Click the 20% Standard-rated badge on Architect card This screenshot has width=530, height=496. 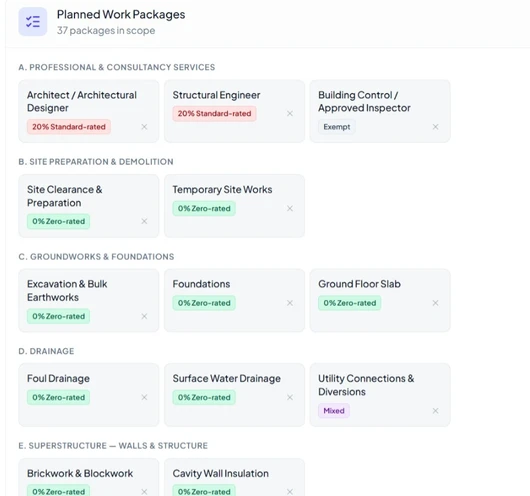pos(69,127)
